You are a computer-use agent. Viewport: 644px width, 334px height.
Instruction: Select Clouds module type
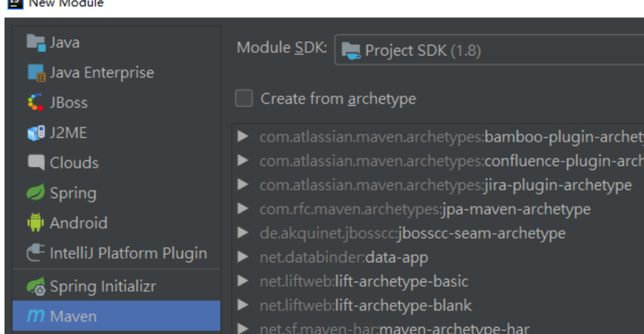[x=116, y=163]
